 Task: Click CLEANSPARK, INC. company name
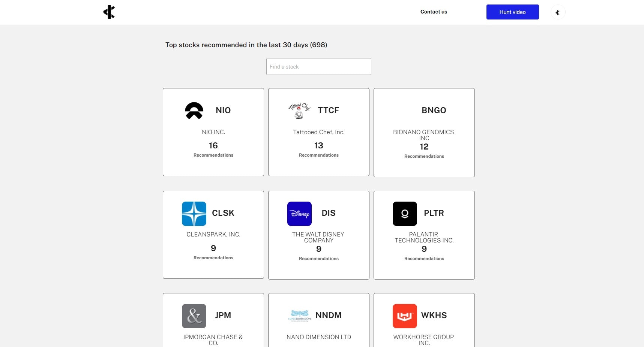[x=213, y=234]
